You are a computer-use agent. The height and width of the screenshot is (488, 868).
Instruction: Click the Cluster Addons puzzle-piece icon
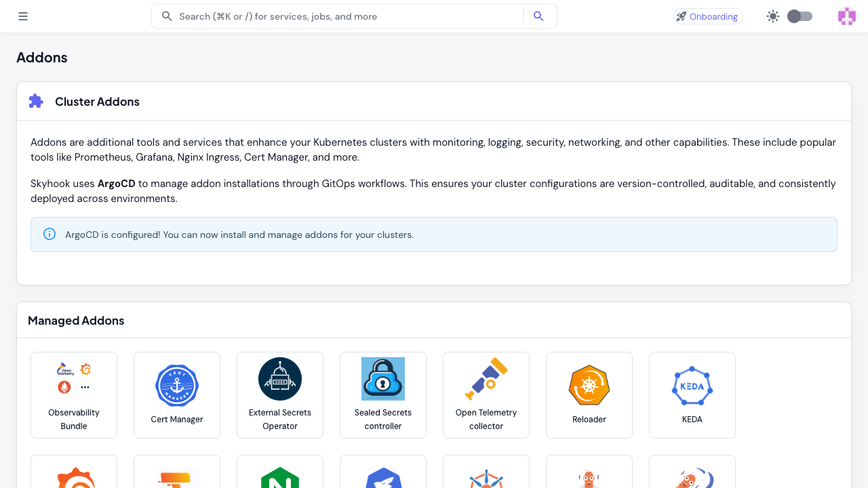[36, 100]
